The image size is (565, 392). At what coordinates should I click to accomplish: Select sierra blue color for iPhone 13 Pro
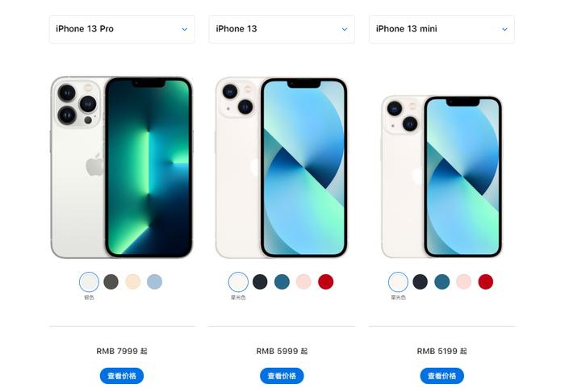(155, 281)
